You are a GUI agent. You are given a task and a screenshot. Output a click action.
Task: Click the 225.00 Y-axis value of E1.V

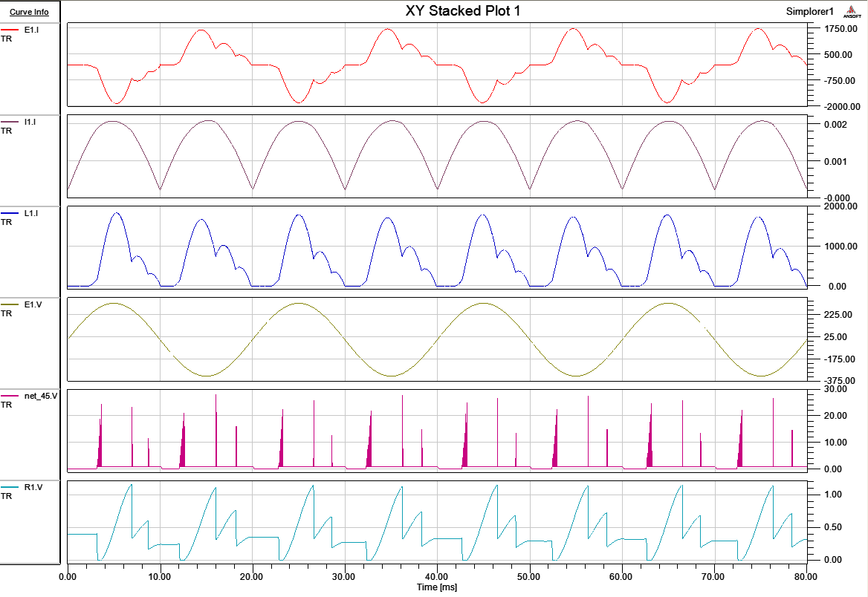(838, 315)
